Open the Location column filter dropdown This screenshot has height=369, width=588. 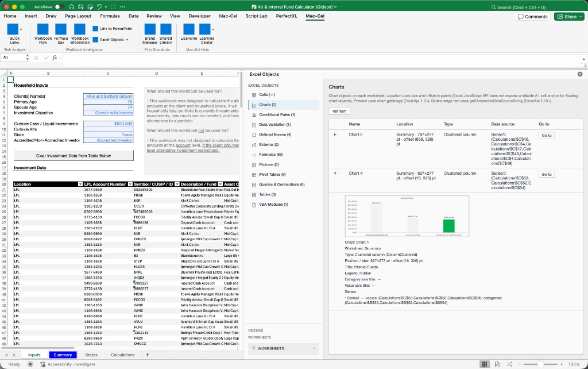click(x=80, y=184)
